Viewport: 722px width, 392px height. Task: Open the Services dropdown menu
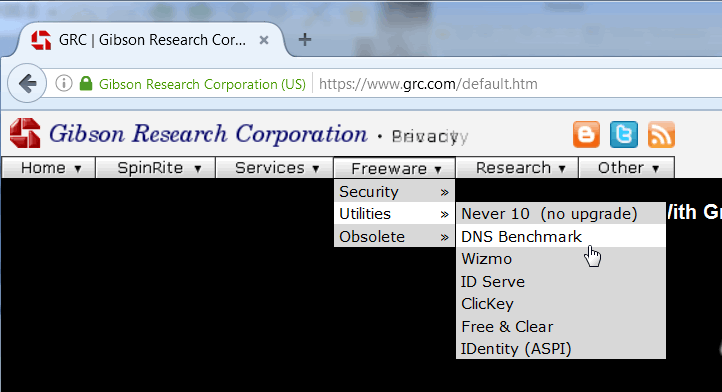coord(274,168)
